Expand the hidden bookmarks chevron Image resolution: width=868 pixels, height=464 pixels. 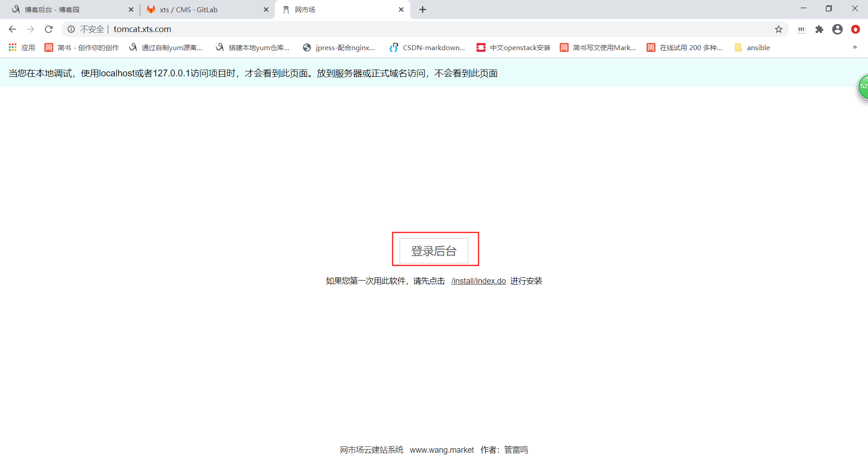854,47
